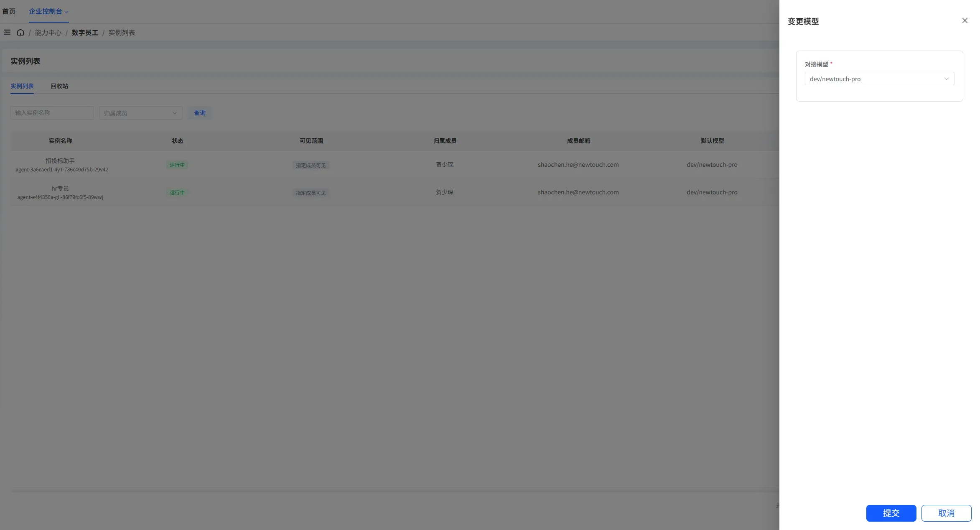The width and height of the screenshot is (980, 530).
Task: Click instance name hr专员
Action: [60, 188]
